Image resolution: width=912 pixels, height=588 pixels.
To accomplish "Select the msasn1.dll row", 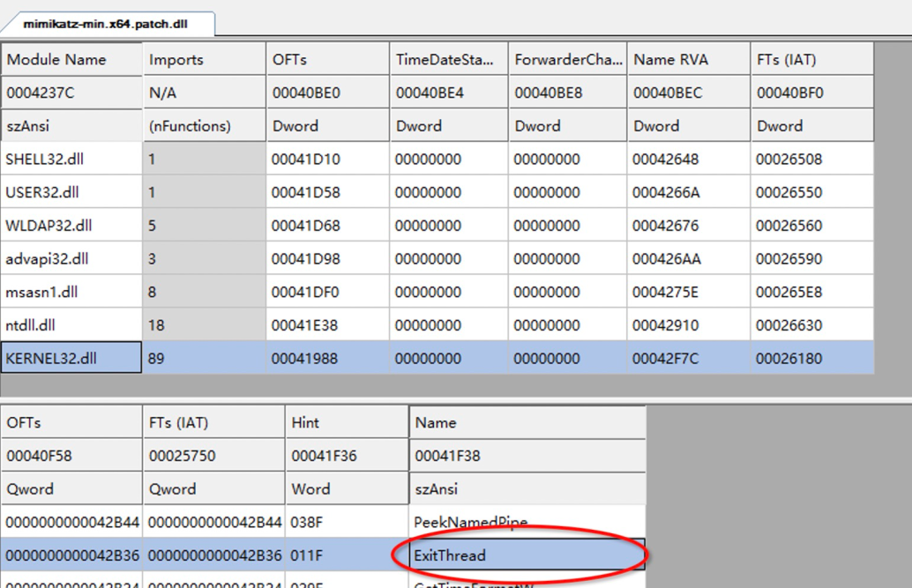I will tap(42, 292).
